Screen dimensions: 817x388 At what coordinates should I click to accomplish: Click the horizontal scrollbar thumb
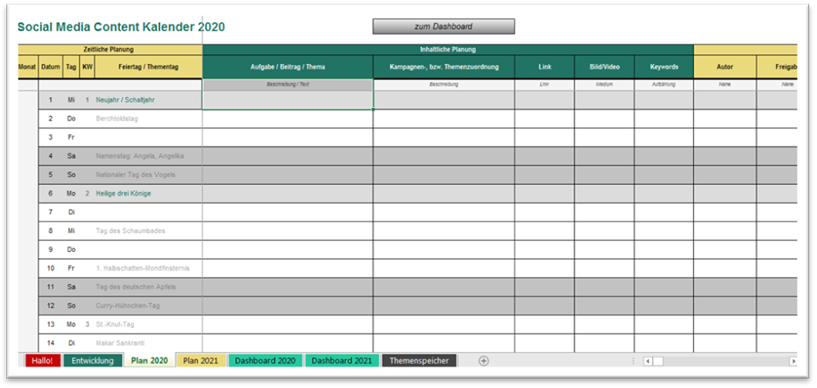(x=658, y=361)
